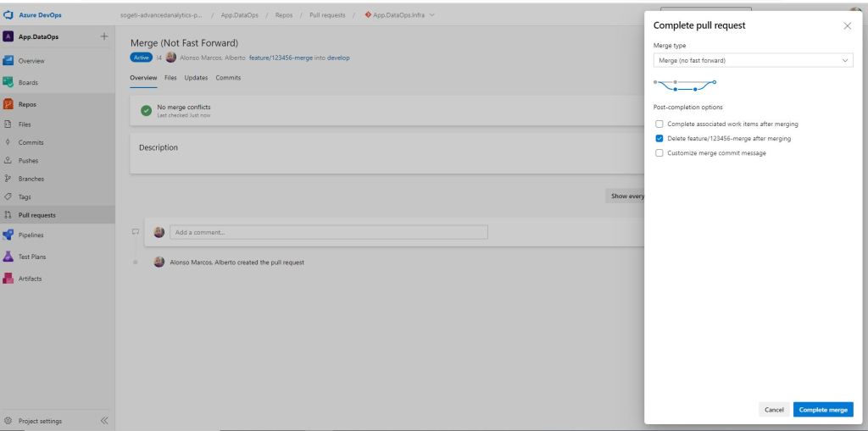Switch to the Files tab
The height and width of the screenshot is (431, 868).
(x=170, y=78)
